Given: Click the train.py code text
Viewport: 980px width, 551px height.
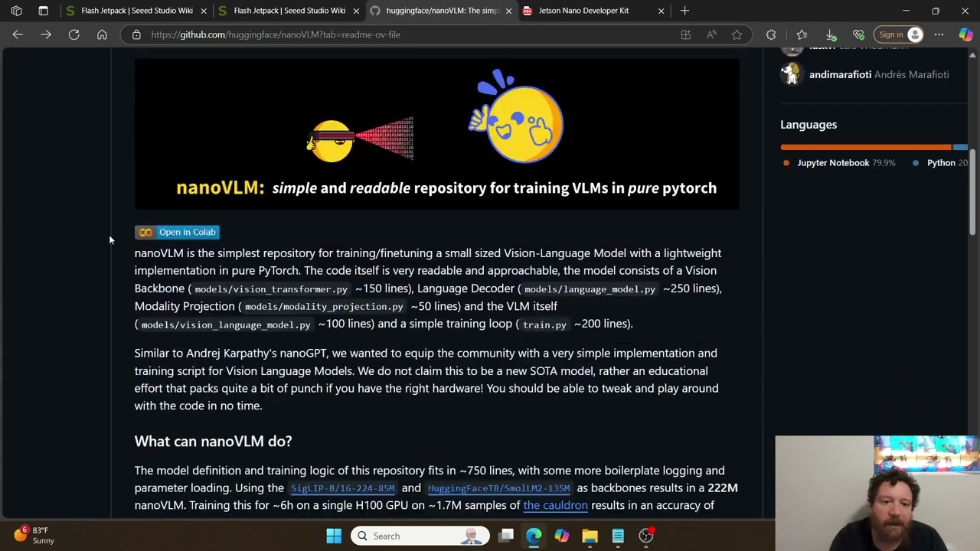Looking at the screenshot, I should tap(544, 324).
